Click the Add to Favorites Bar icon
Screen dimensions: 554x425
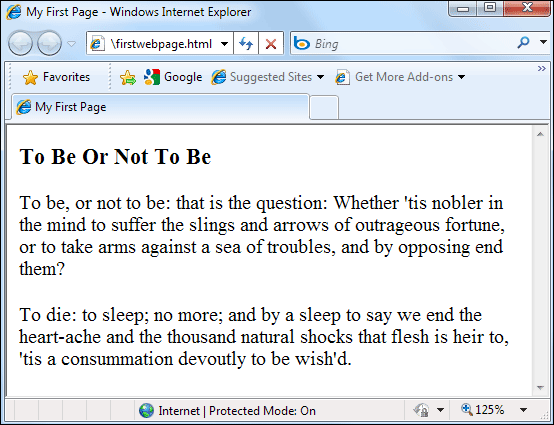(x=128, y=77)
